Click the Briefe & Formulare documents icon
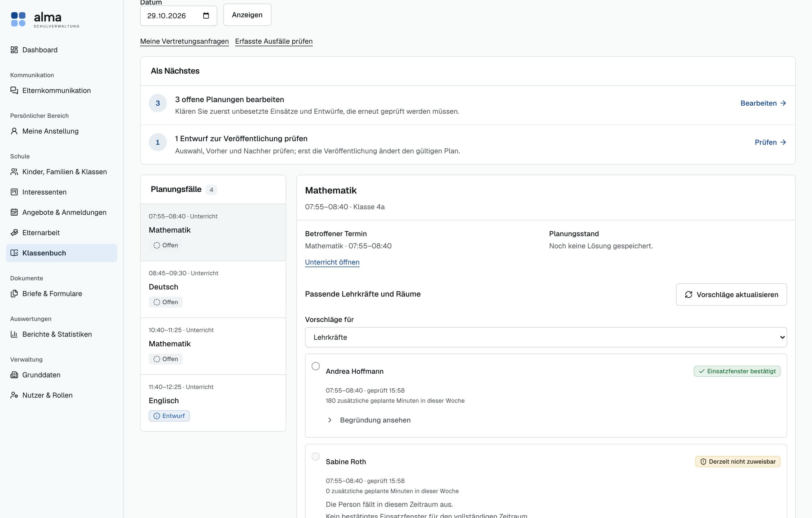The height and width of the screenshot is (518, 812). pos(14,294)
